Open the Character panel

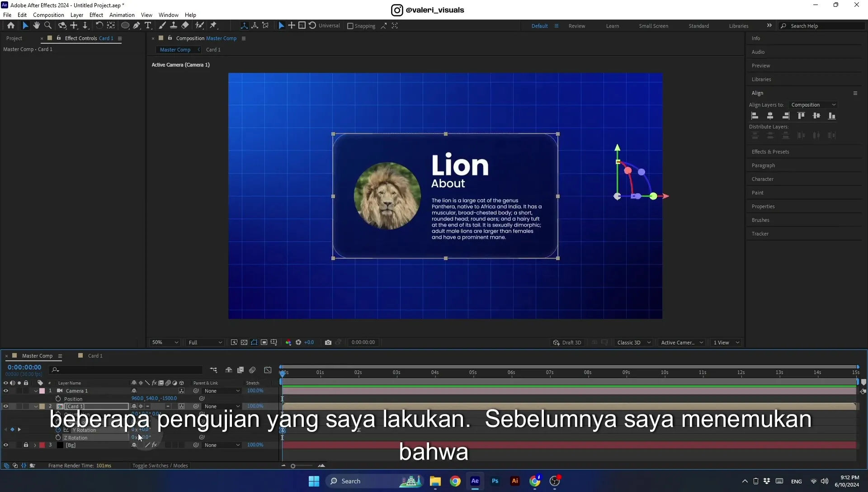pyautogui.click(x=763, y=179)
